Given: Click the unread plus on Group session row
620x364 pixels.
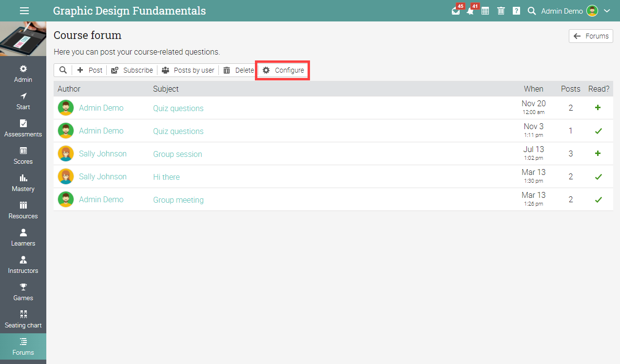Looking at the screenshot, I should tap(598, 153).
